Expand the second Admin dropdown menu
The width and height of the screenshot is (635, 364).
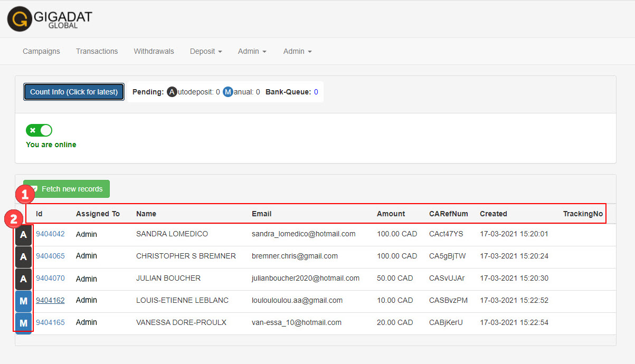click(298, 51)
